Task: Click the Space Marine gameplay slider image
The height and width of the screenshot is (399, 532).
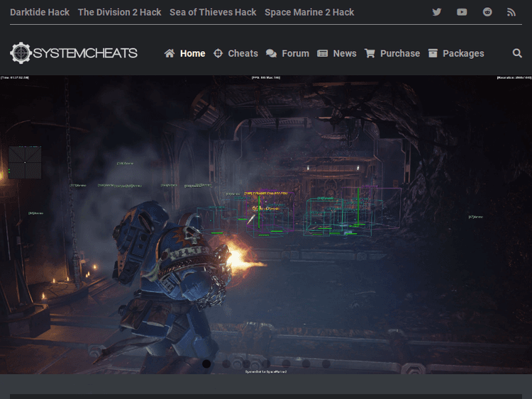Action: pyautogui.click(x=266, y=227)
